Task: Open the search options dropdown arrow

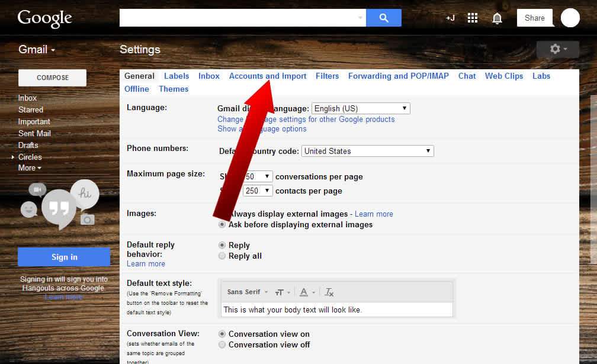Action: click(360, 18)
